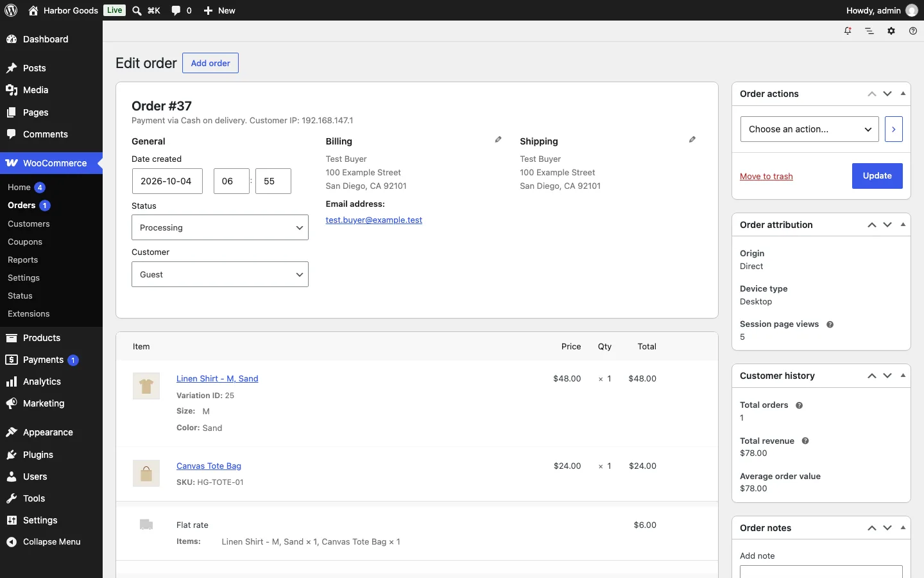The width and height of the screenshot is (924, 578).
Task: Collapse the Order actions panel toggle
Action: coord(903,94)
